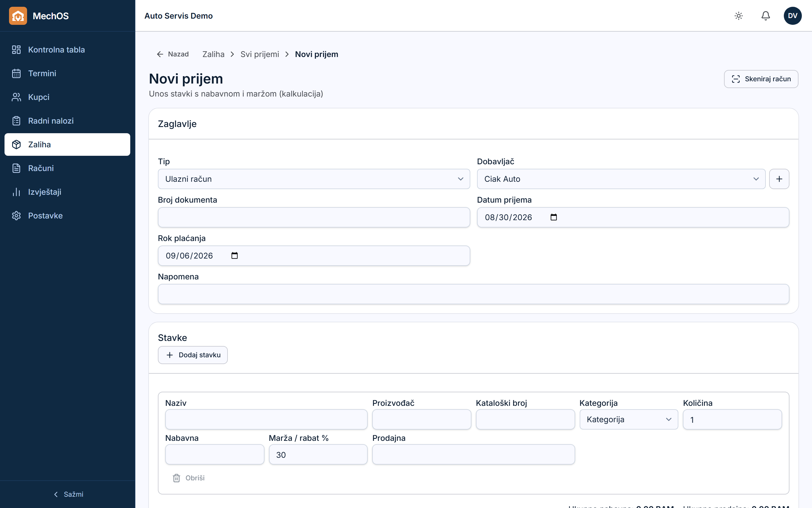
Task: Click the Rok plaćanja date value
Action: tap(189, 256)
